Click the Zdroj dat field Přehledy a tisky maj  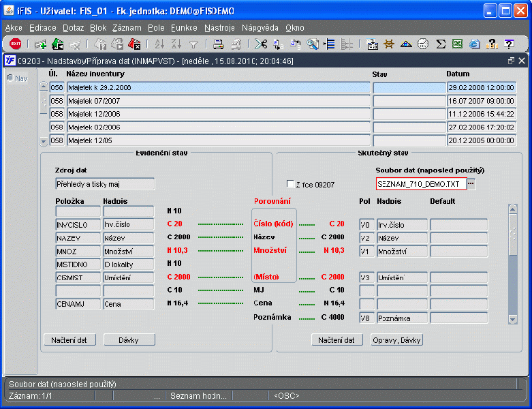105,184
